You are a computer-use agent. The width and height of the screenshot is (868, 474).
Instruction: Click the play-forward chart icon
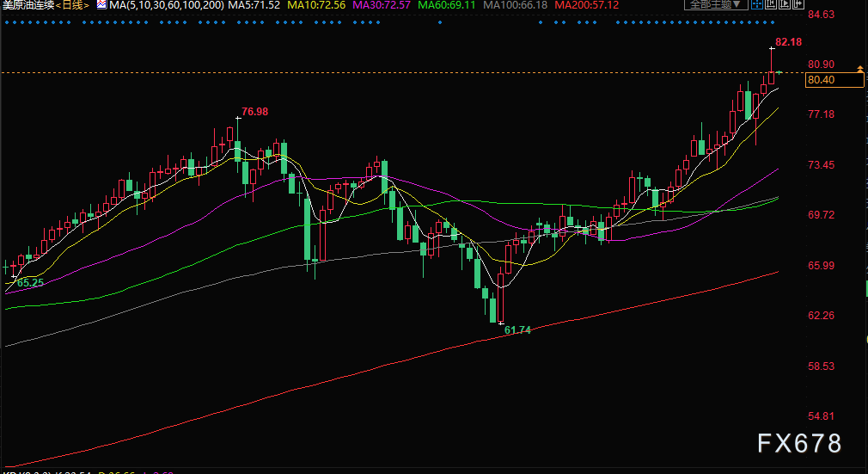coord(785,4)
